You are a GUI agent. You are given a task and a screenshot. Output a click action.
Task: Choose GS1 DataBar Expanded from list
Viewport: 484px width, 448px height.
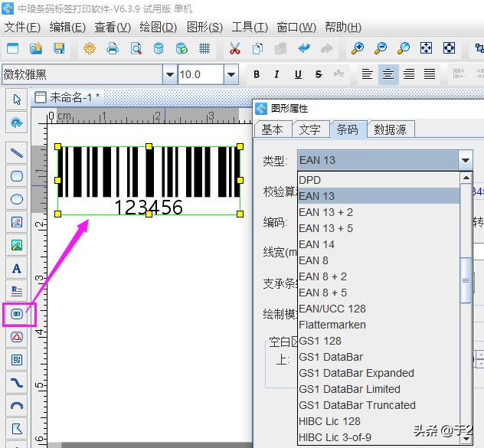click(357, 373)
